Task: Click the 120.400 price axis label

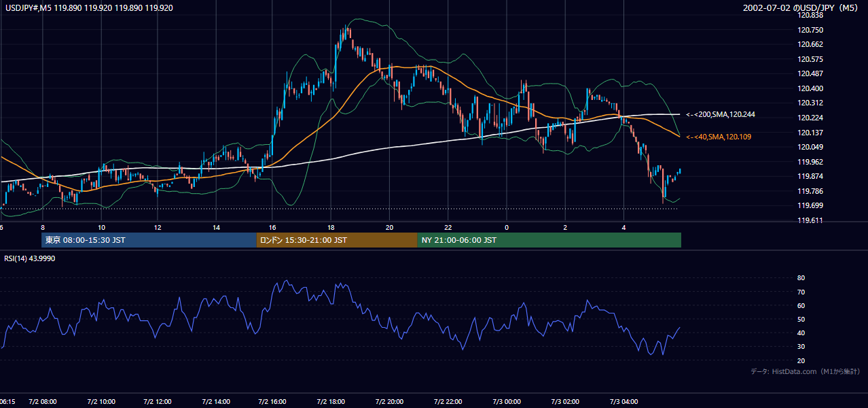Action: click(811, 88)
